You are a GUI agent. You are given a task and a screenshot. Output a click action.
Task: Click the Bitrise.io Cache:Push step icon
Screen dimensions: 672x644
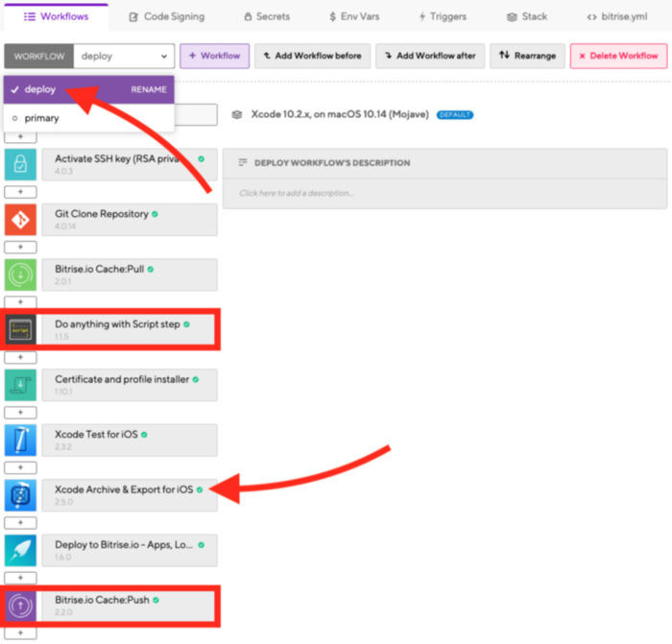coord(20,606)
